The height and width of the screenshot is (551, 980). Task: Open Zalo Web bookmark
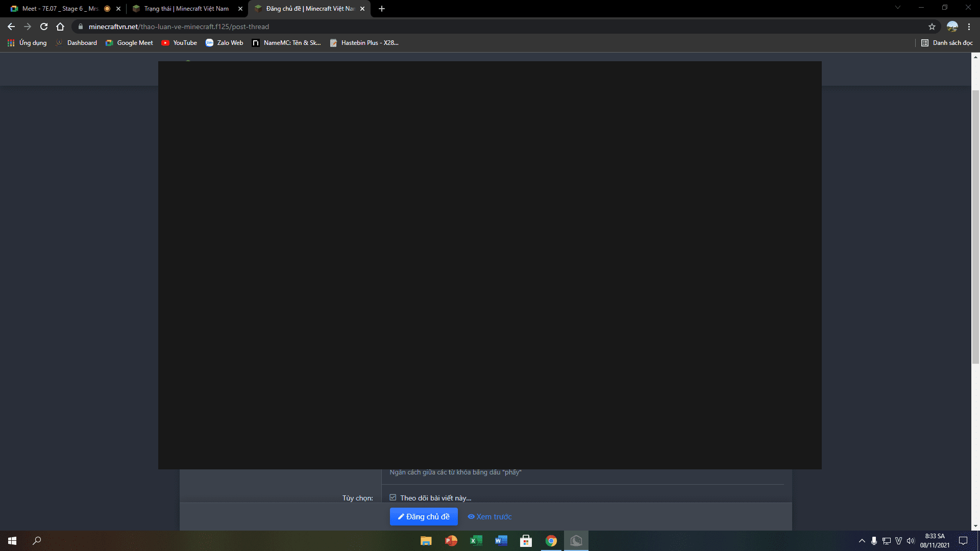coord(224,43)
